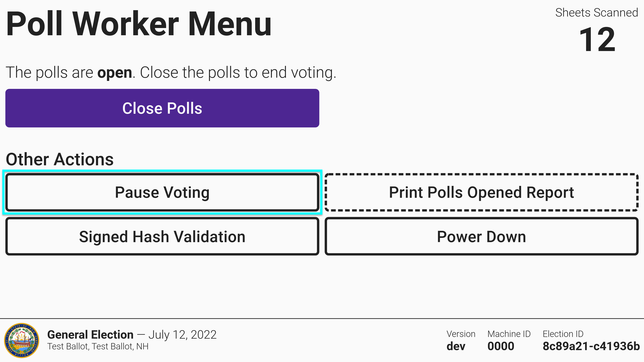Click the Test Ballot, NH precinct text
This screenshot has width=644, height=362.
click(x=98, y=346)
